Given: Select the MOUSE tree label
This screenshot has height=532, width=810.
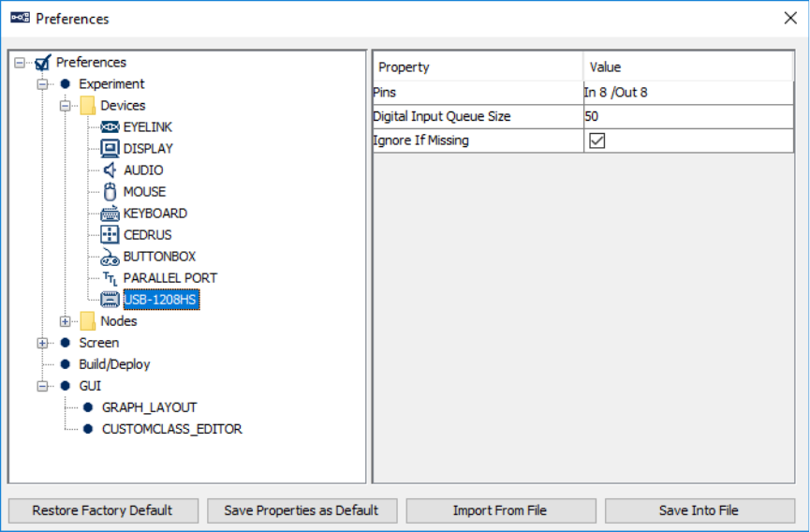Looking at the screenshot, I should [144, 192].
